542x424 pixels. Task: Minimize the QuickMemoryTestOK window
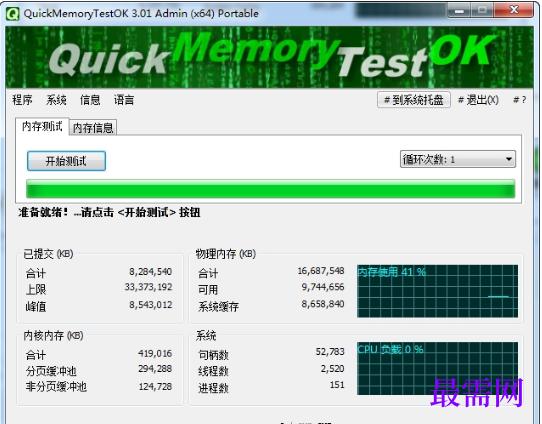pos(459,10)
